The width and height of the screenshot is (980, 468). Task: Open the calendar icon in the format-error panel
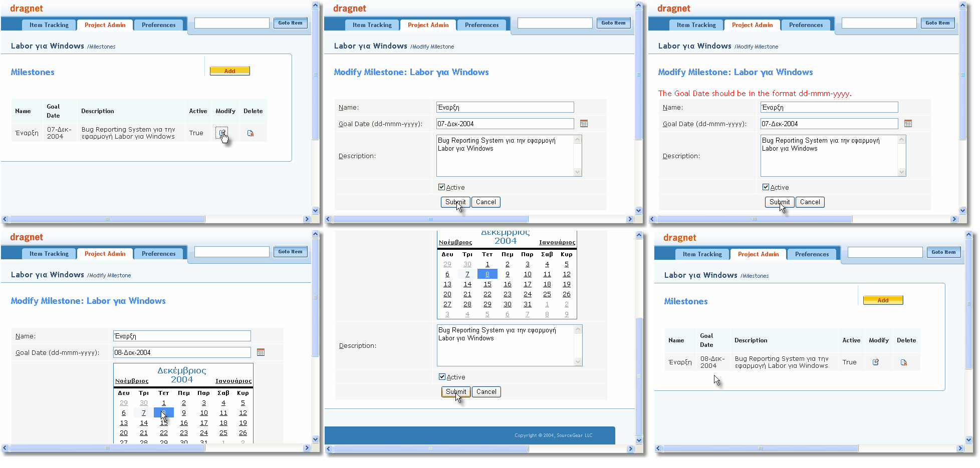point(908,124)
